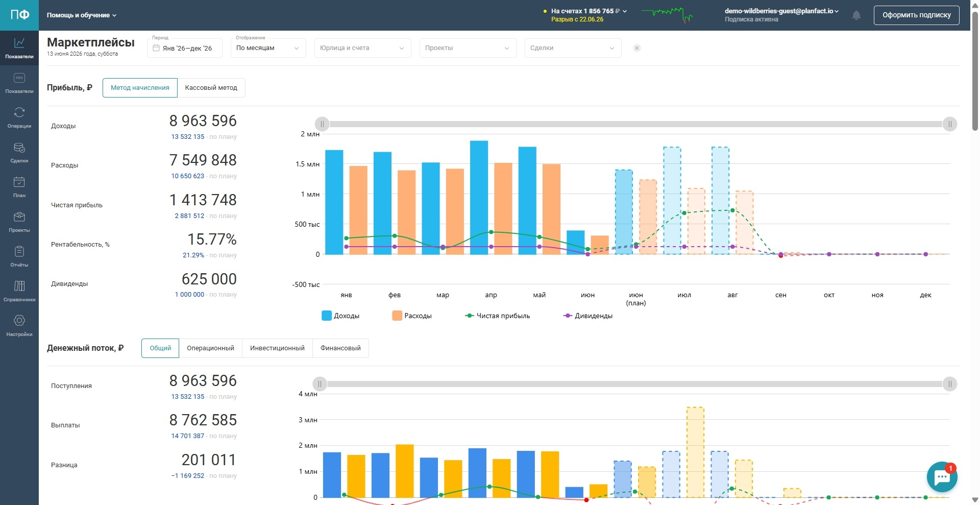Toggle Чистая прибыль legend item
This screenshot has width=980, height=505.
[x=498, y=316]
